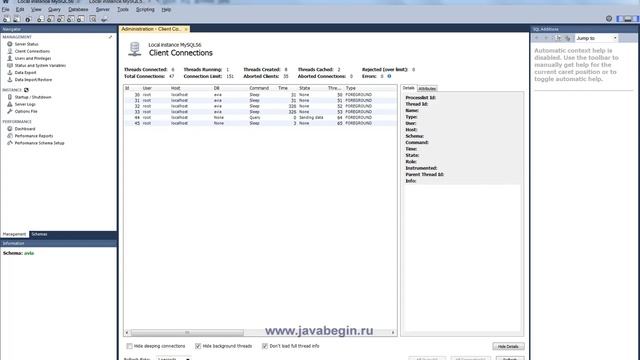Image resolution: width=640 pixels, height=360 pixels.
Task: Expand Navigator panel via corner arrow icon
Action: point(110,37)
